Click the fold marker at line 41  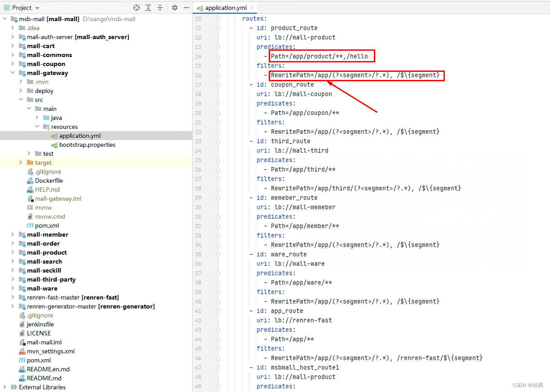tap(218, 311)
